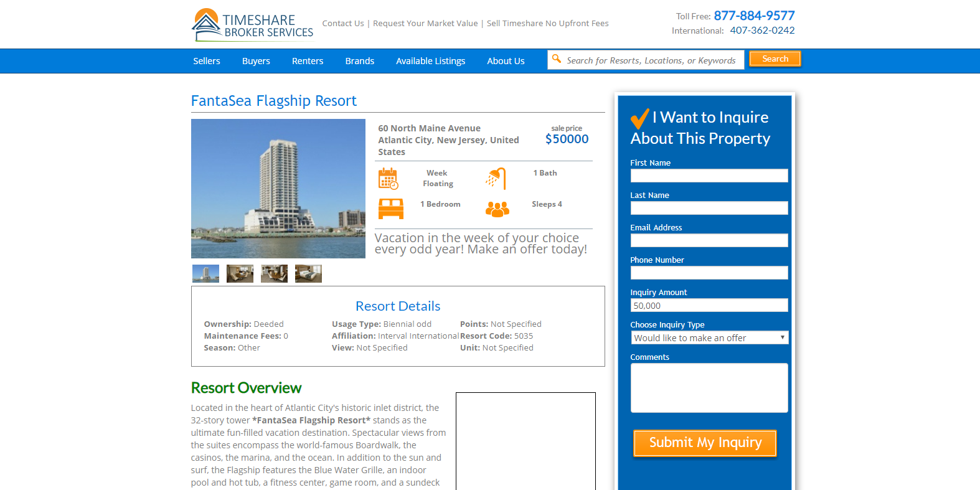
Task: Click the Unit: Not Specified text
Action: [497, 348]
